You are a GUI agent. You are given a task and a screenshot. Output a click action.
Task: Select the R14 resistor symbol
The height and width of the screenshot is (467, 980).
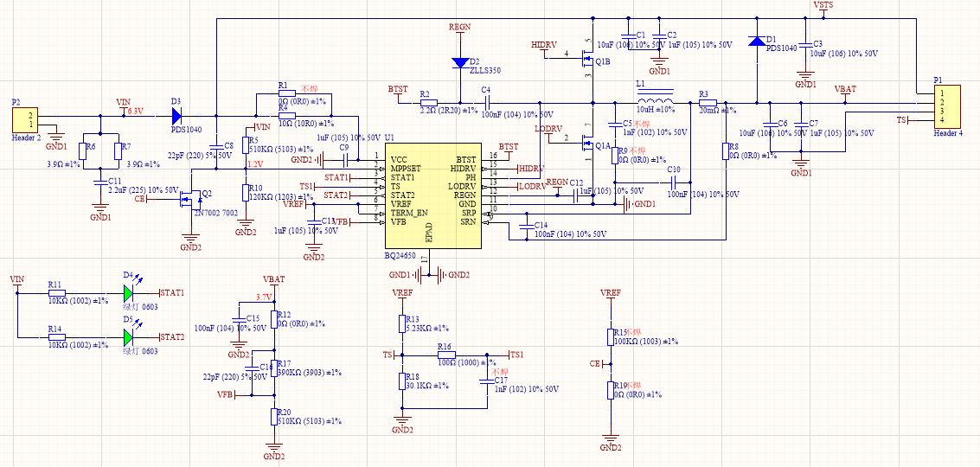[57, 337]
